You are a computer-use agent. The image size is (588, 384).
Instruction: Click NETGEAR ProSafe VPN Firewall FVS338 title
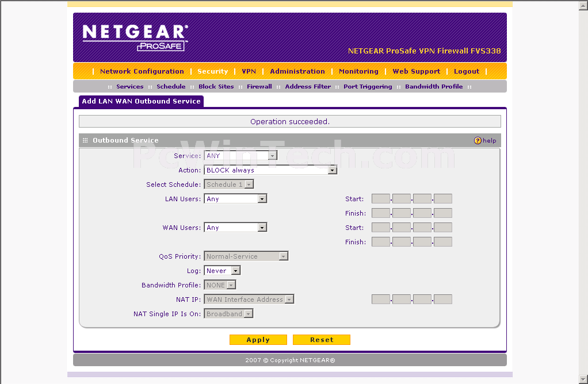coord(424,51)
